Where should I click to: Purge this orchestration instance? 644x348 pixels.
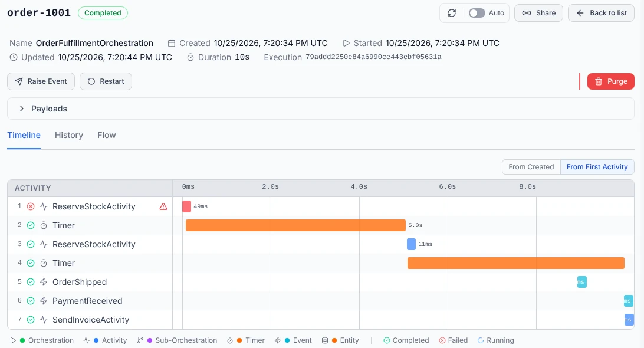point(611,81)
